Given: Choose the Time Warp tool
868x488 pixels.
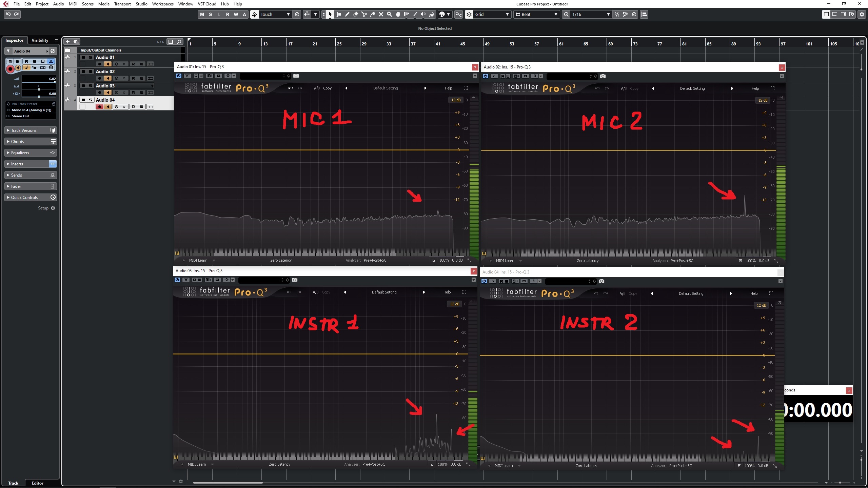Looking at the screenshot, I should point(406,14).
